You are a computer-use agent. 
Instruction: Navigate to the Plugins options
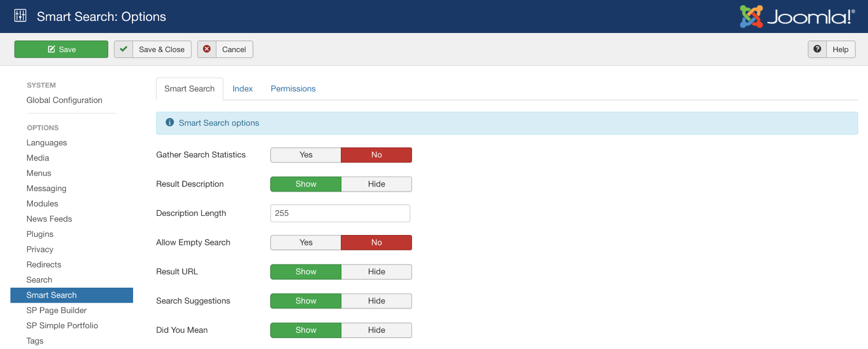[x=39, y=234]
